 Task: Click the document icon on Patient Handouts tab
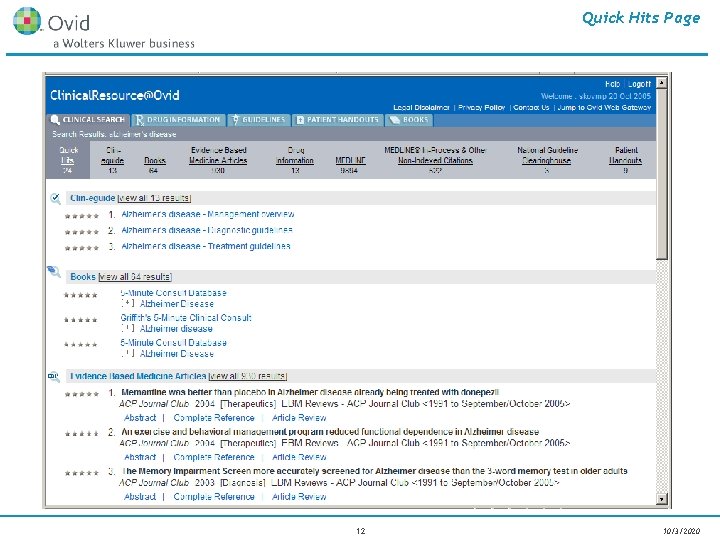[300, 120]
